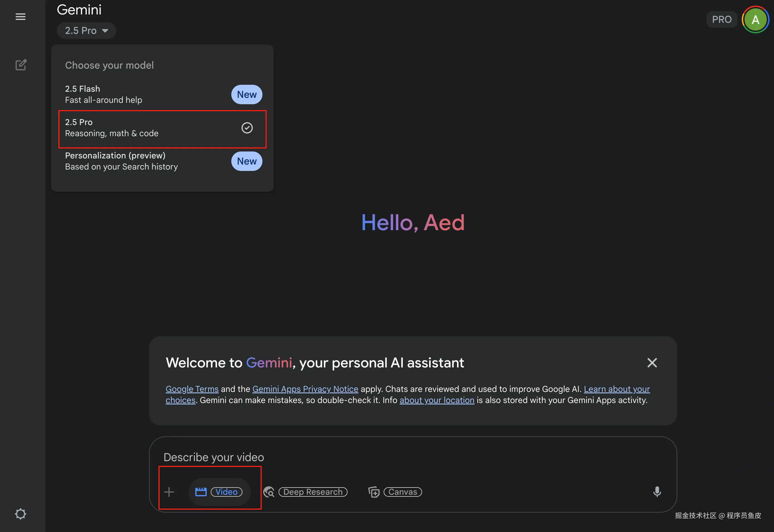Viewport: 774px width, 532px height.
Task: Click the Deep Research globe icon
Action: 269,492
